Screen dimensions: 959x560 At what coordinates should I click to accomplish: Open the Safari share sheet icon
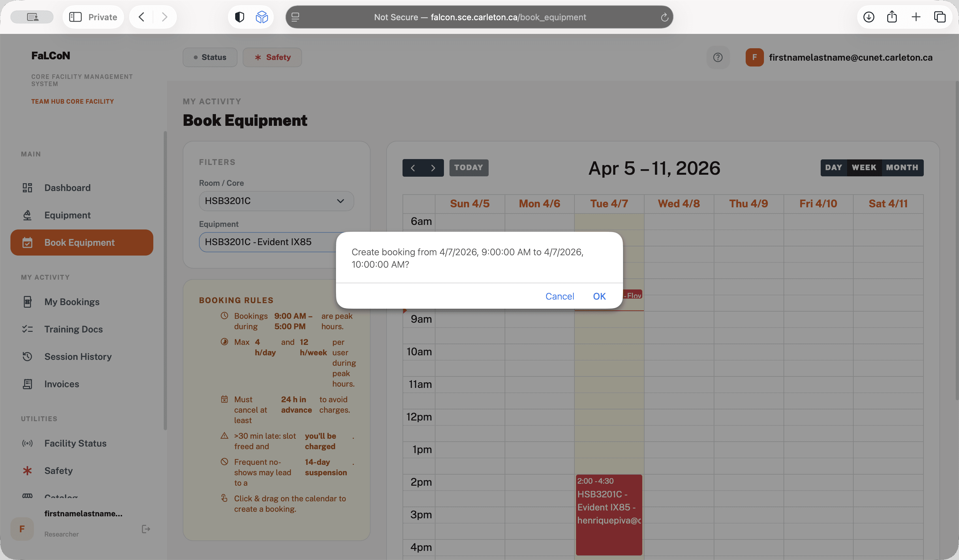pos(892,17)
